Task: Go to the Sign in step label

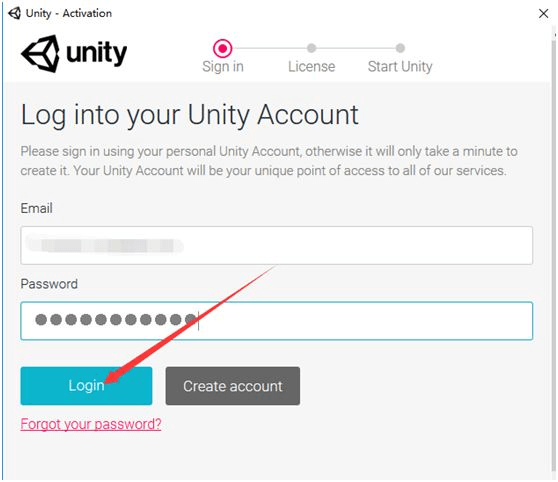Action: (x=223, y=67)
